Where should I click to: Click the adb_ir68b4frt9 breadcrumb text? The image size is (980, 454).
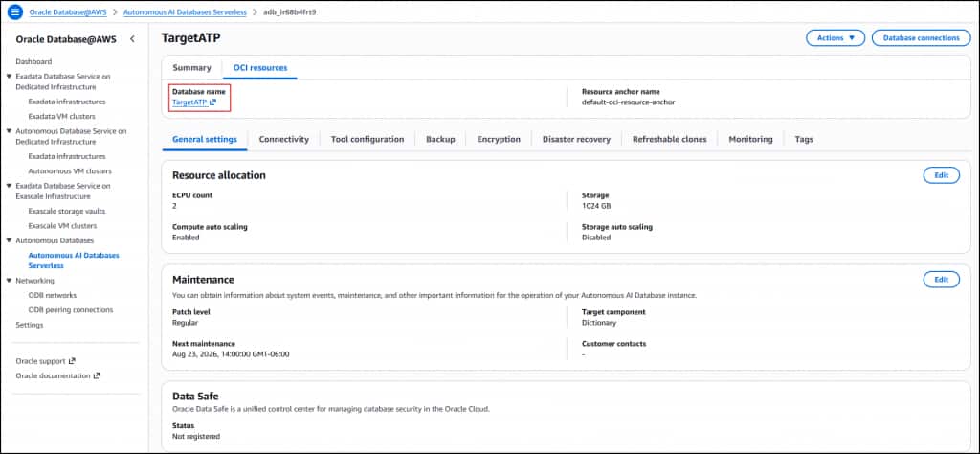[x=289, y=11]
